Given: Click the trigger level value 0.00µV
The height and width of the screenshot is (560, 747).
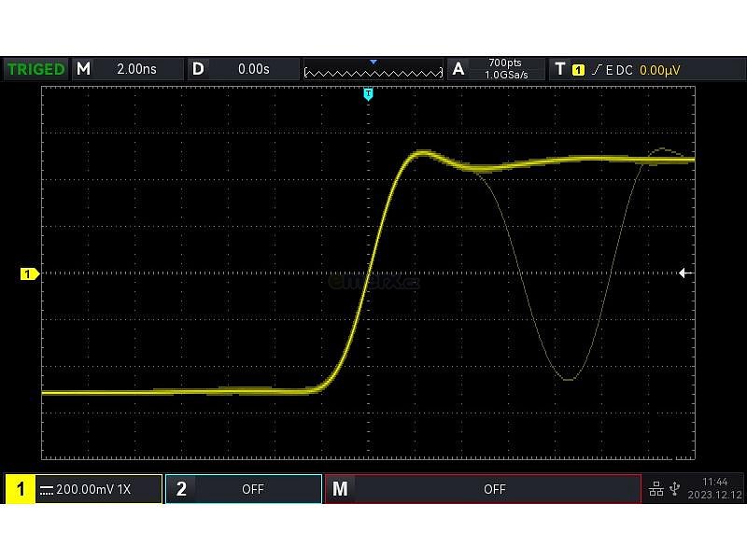Looking at the screenshot, I should (x=659, y=69).
